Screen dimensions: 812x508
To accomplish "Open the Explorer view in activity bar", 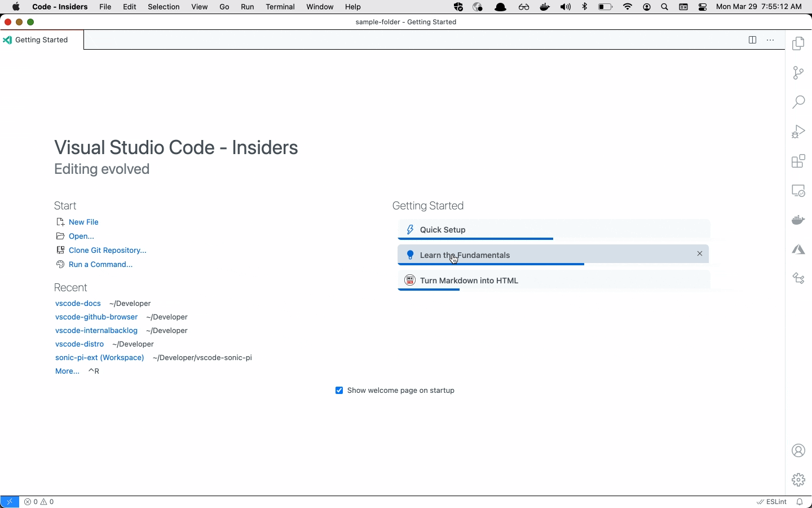I will (x=799, y=44).
